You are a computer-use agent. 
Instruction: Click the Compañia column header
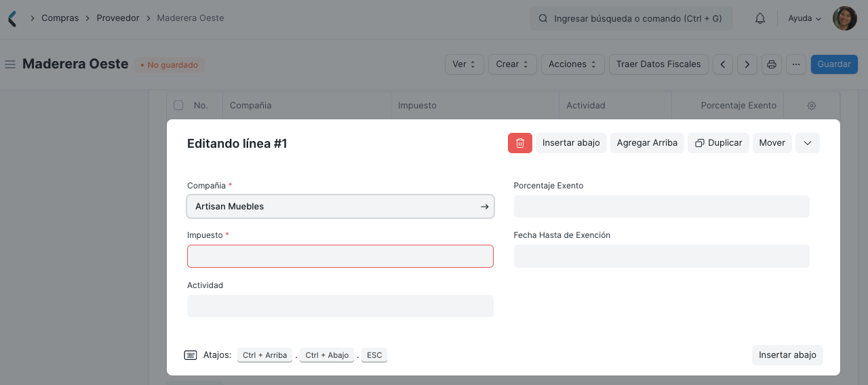pos(251,106)
